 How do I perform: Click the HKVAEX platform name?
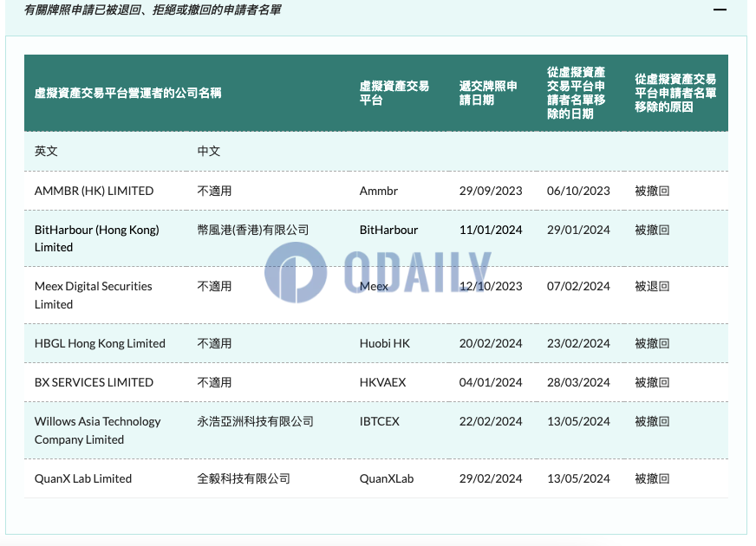[x=383, y=383]
